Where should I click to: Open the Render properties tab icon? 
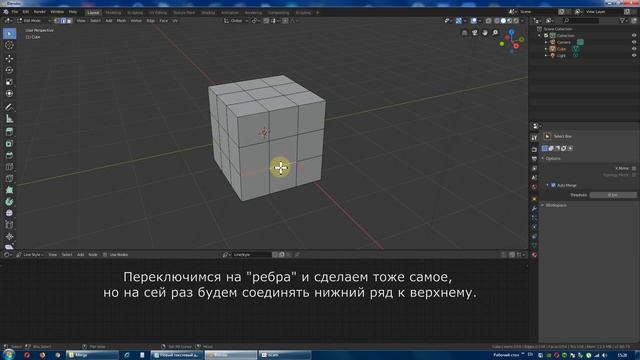click(x=534, y=149)
